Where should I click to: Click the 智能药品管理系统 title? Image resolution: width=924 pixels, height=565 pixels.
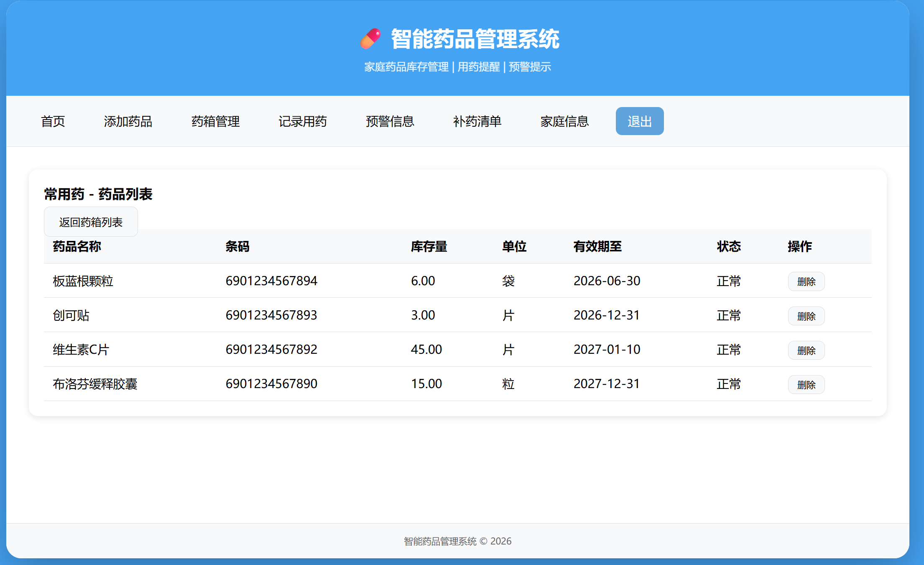click(475, 39)
